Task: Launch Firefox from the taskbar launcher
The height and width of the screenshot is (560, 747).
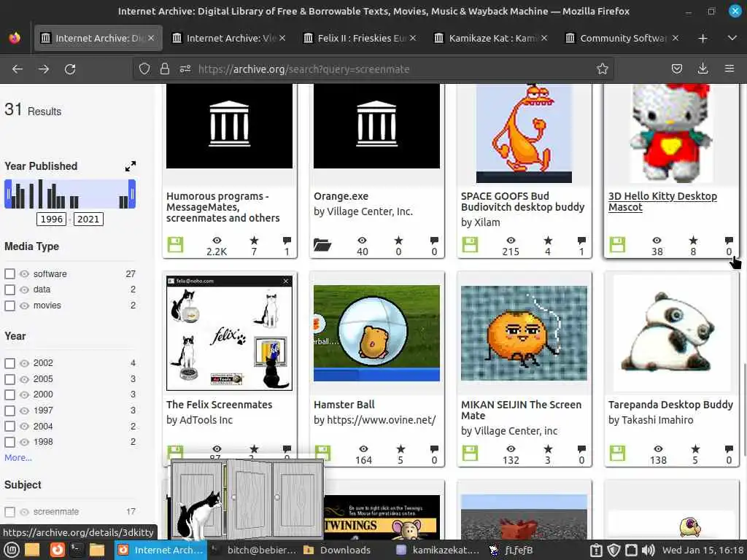Action: coord(57,550)
